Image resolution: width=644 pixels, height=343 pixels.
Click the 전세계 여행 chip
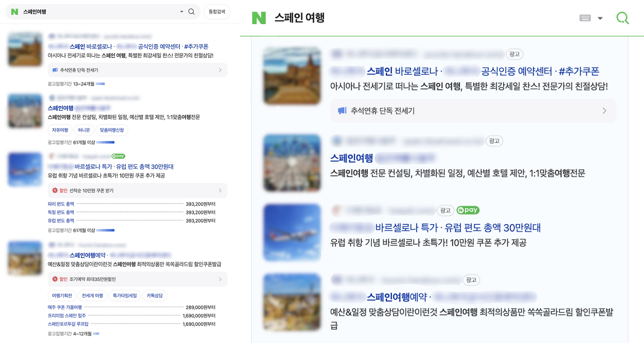point(93,296)
